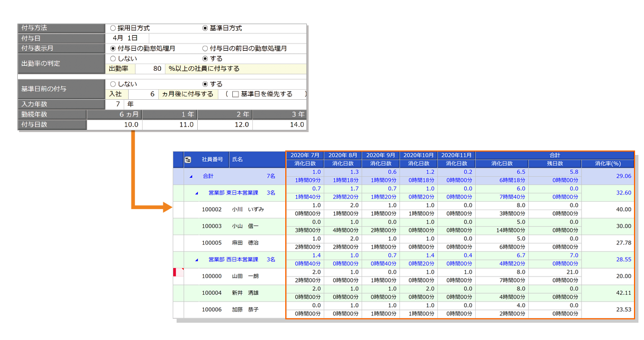Viewport: 644px width, 340px height.
Task: Select する for 出勤率の判定
Action: coord(205,59)
